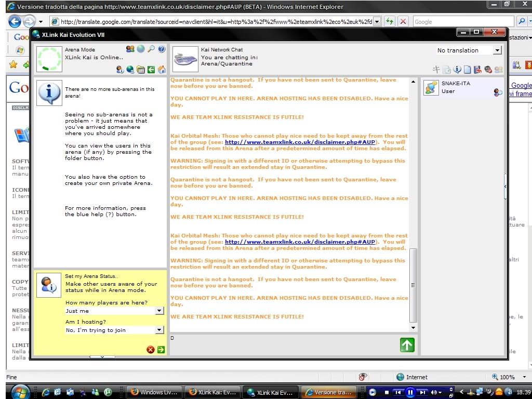
Task: Click the IE Favorites star icon
Action: [x=13, y=64]
